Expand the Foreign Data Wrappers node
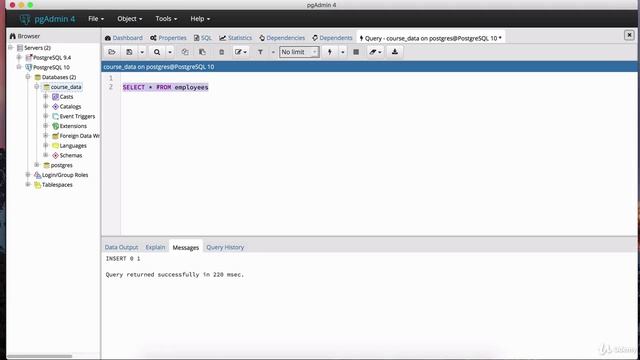Viewport: 640px width, 360px height. pos(46,136)
